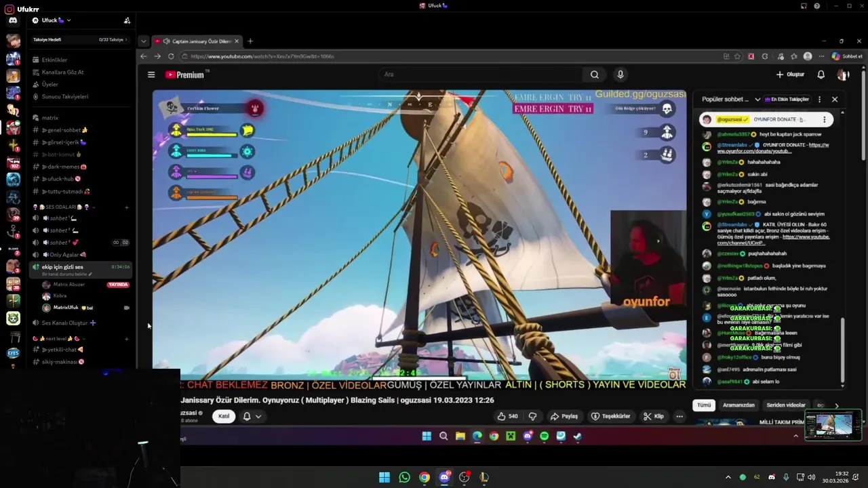
Task: Select the görsel-içerik text channel
Action: (x=64, y=142)
